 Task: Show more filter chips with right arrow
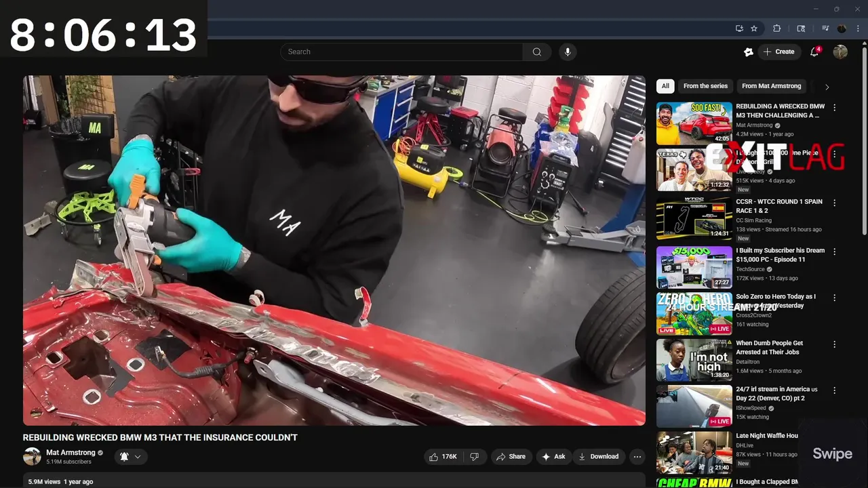point(827,87)
